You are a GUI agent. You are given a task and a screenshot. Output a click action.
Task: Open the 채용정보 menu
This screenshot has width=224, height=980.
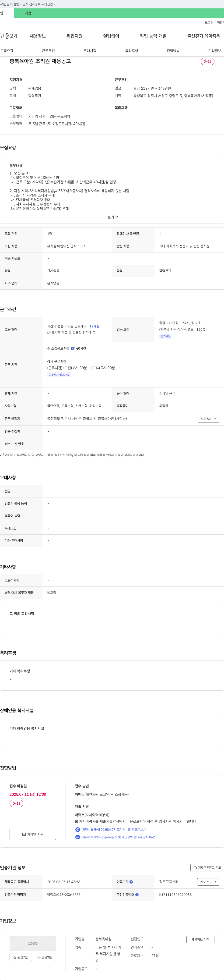(38, 36)
